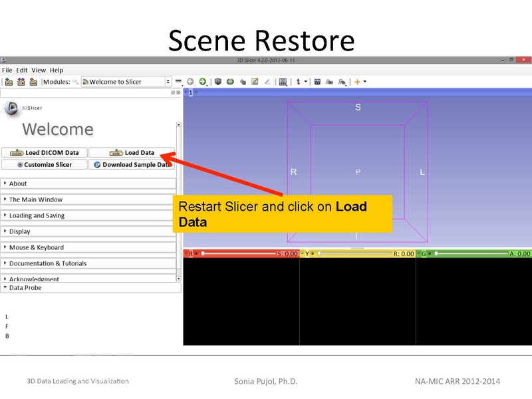
Task: Open the module history dropdown icon
Action: (x=179, y=82)
